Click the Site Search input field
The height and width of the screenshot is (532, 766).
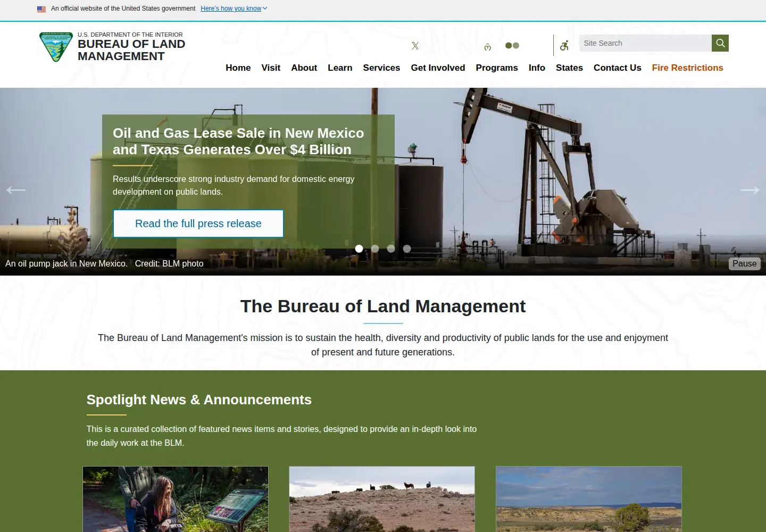[645, 43]
